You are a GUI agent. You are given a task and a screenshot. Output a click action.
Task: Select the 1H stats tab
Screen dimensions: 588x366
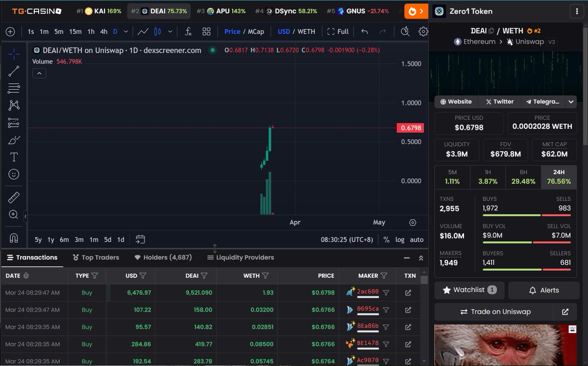488,177
